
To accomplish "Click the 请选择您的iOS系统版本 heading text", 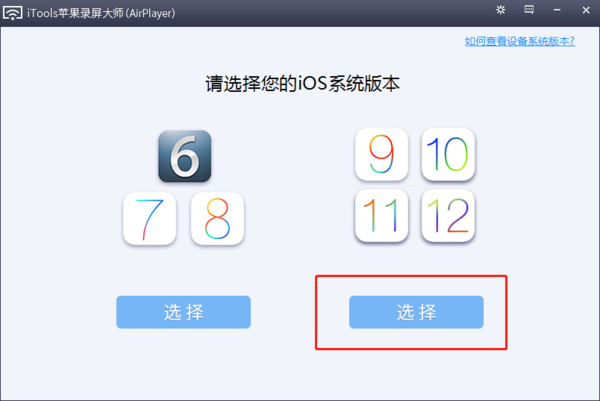I will tap(303, 83).
